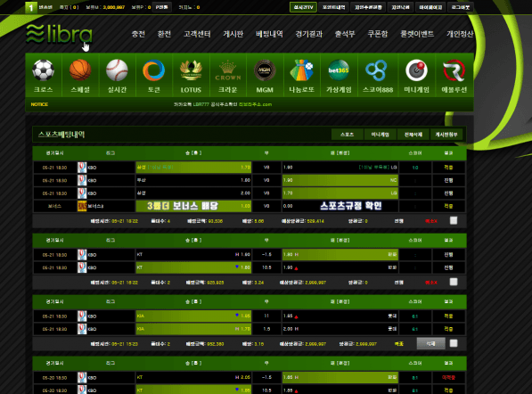Click the NOTICE label
The width and height of the screenshot is (532, 394).
pyautogui.click(x=39, y=104)
